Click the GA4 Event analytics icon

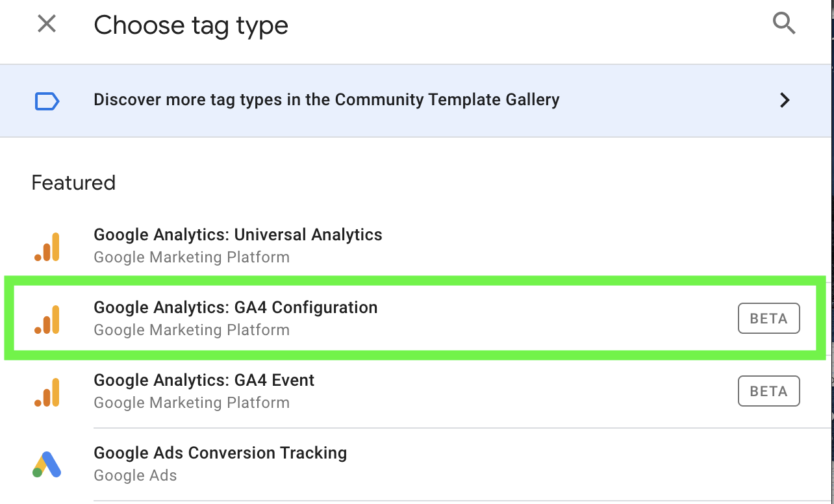[x=47, y=392]
